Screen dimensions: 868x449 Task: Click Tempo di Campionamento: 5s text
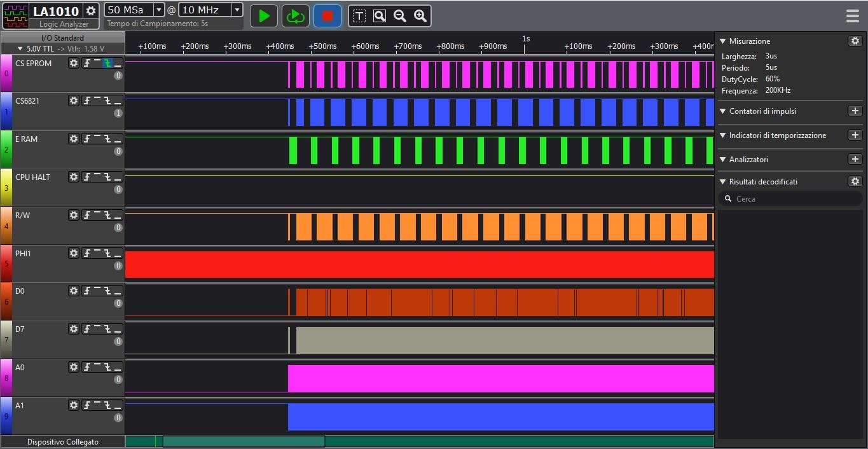[x=157, y=24]
